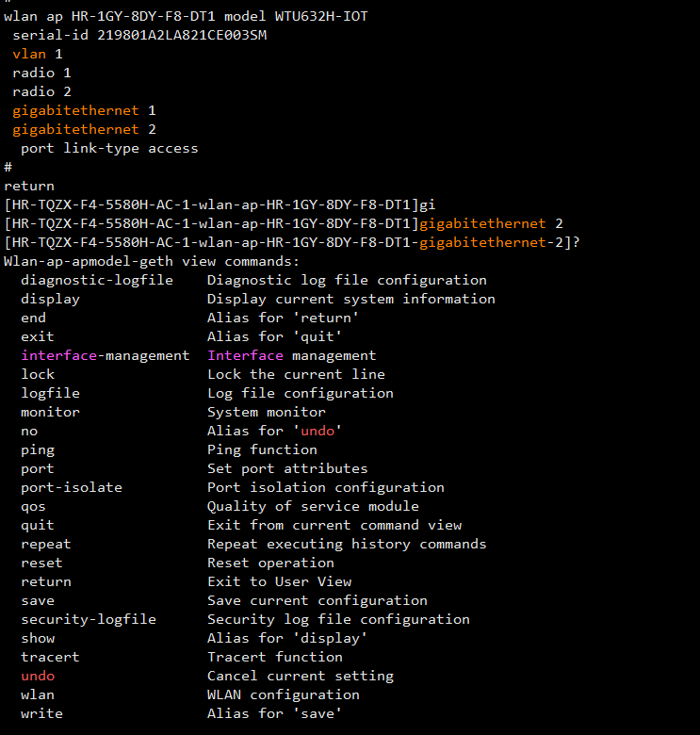The height and width of the screenshot is (735, 700).
Task: Click the "Wlan-ap-apmodel-geth view commands:" header
Action: coord(152,261)
